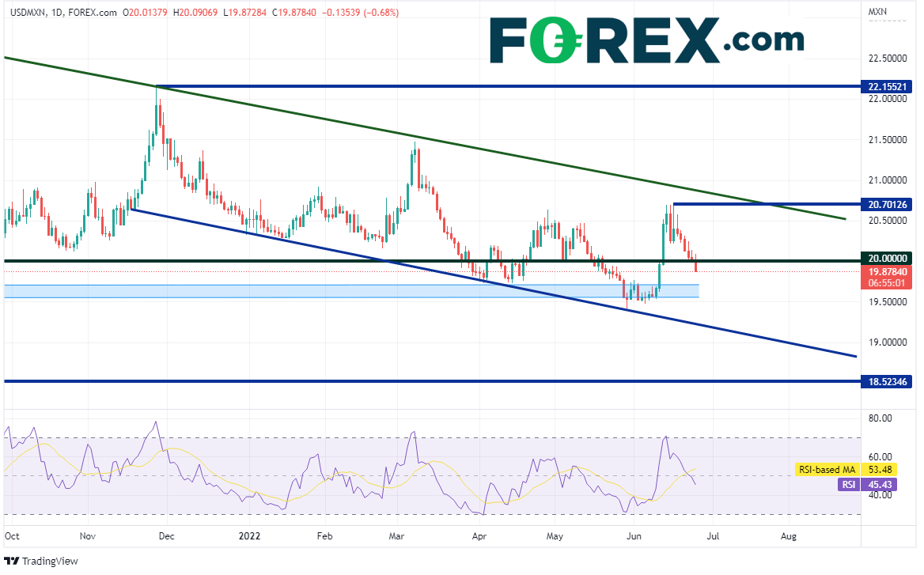The height and width of the screenshot is (575, 924).
Task: Click the countdown timer 06:55:01
Action: click(x=886, y=283)
